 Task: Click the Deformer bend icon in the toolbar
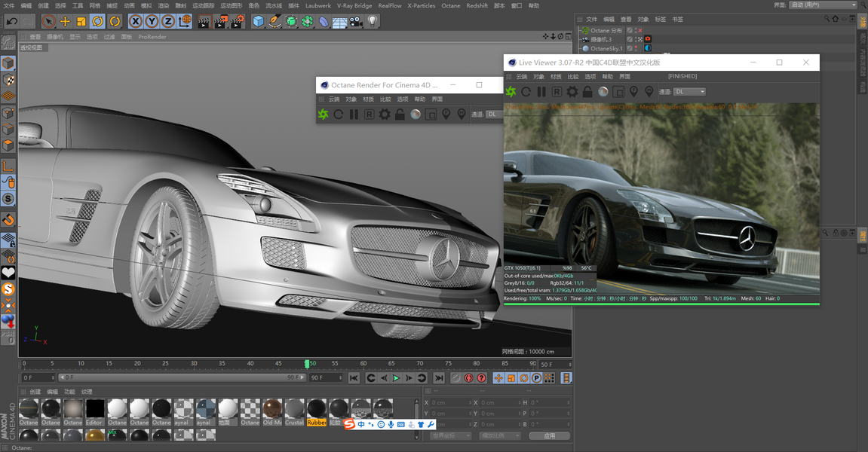click(x=324, y=22)
